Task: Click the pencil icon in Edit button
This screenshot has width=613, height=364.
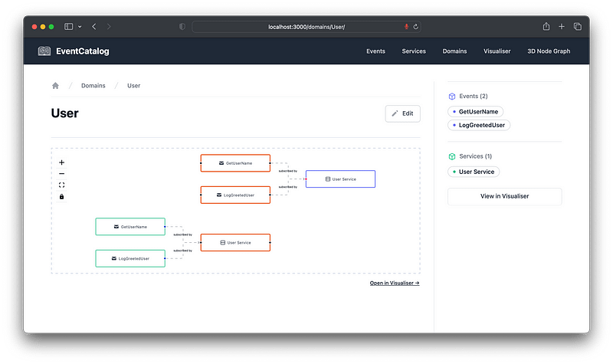Action: tap(395, 113)
